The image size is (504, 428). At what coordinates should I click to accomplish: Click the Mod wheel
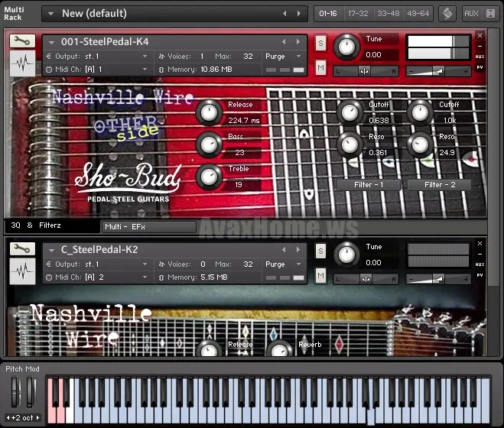pyautogui.click(x=31, y=392)
